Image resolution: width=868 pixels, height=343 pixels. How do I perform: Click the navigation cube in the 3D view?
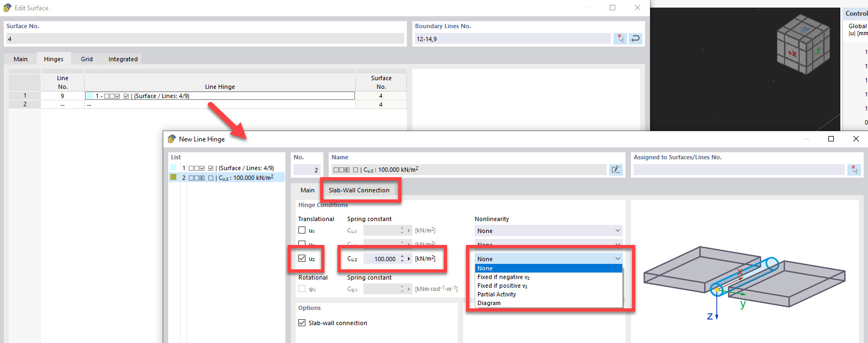point(803,44)
